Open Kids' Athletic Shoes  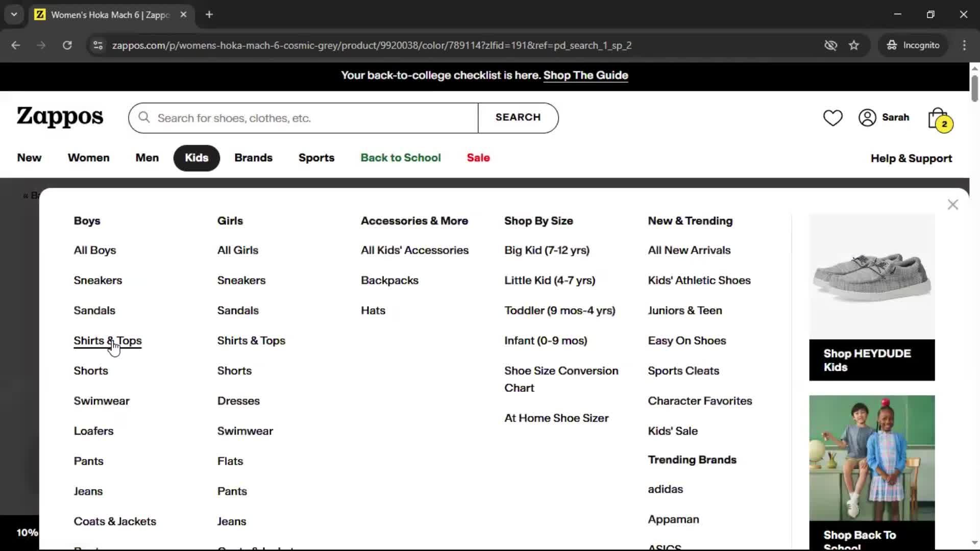[x=699, y=281]
